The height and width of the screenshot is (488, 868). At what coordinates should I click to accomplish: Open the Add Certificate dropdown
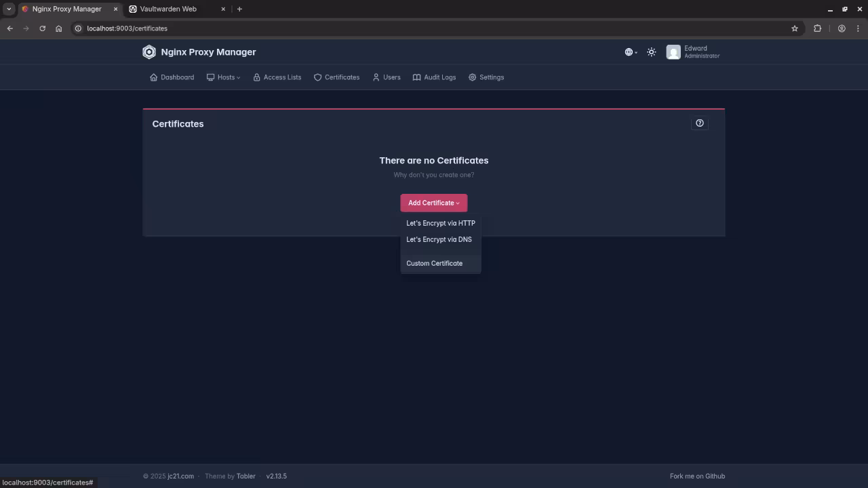[433, 203]
